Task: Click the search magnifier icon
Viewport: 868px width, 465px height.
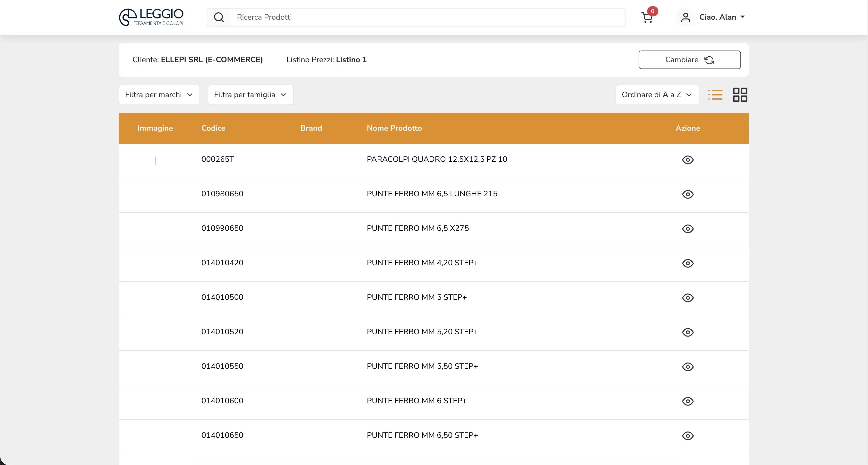Action: [x=219, y=17]
